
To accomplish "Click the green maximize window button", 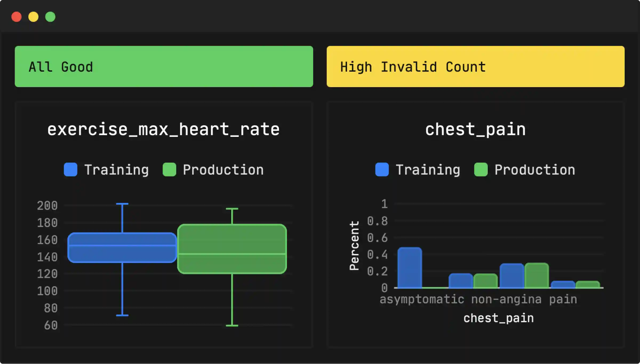I will (50, 17).
